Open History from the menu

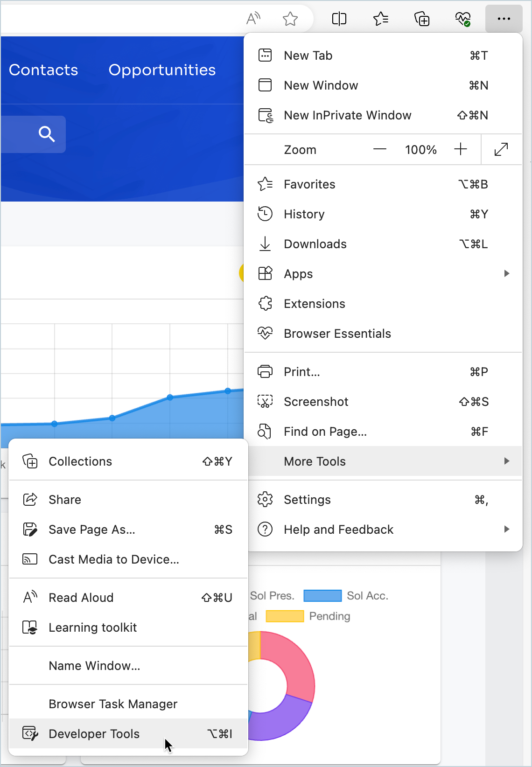tap(383, 214)
